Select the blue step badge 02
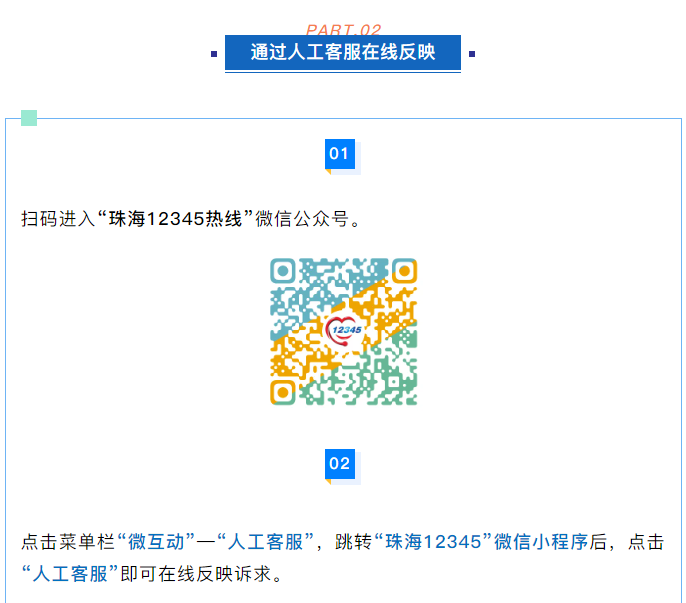The width and height of the screenshot is (686, 603). [340, 464]
